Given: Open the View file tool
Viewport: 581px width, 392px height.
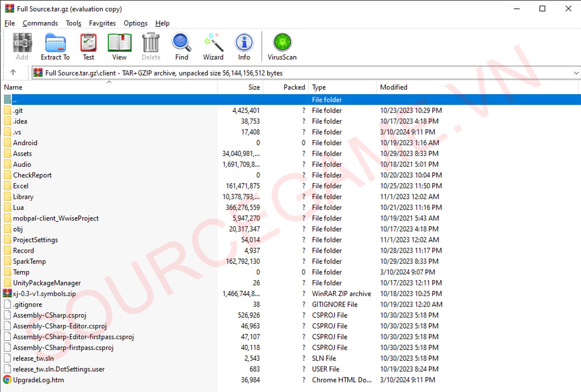Looking at the screenshot, I should pyautogui.click(x=119, y=46).
